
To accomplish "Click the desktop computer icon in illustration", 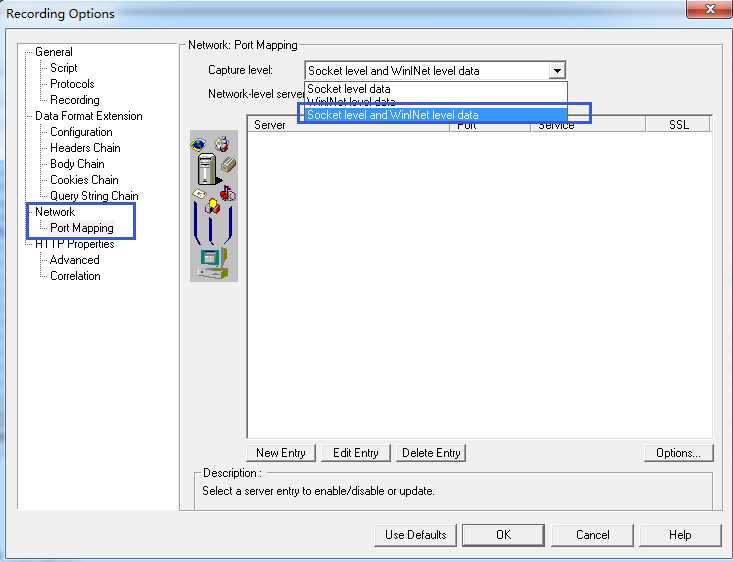I will (x=214, y=263).
